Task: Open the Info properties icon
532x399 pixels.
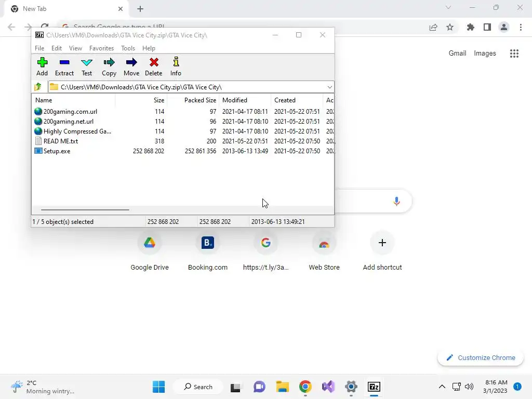Action: tap(176, 66)
